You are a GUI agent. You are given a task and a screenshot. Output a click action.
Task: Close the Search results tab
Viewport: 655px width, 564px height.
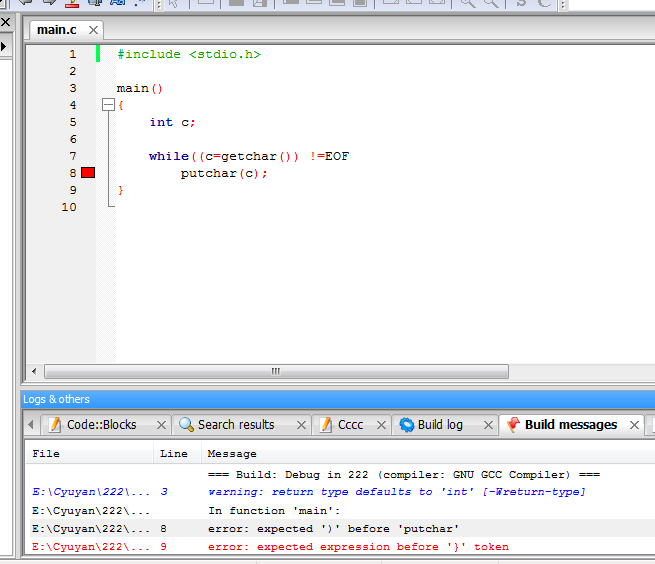[x=300, y=425]
